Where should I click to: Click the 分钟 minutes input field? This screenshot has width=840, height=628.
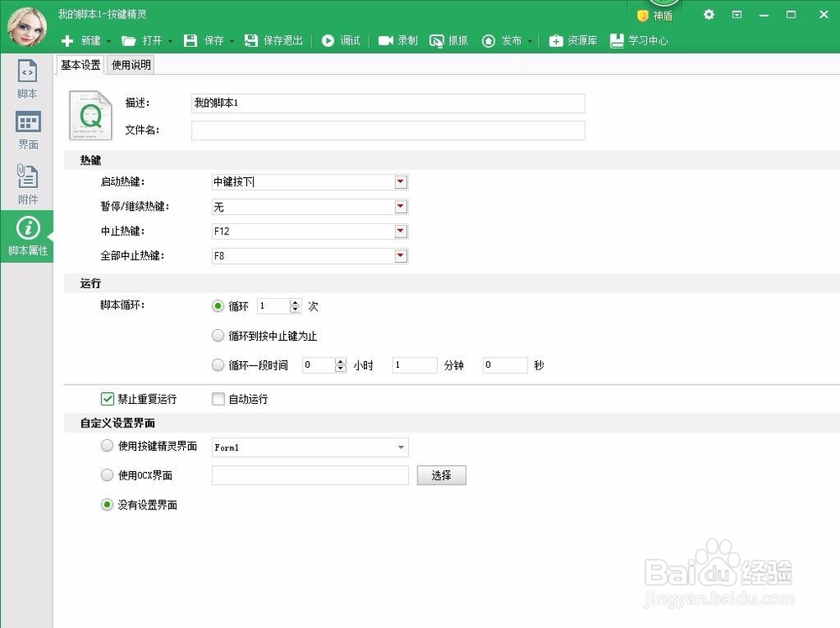(x=415, y=365)
